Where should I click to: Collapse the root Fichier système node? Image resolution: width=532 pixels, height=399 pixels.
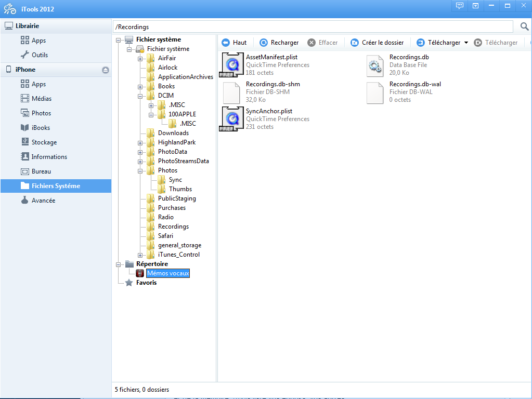coord(118,40)
